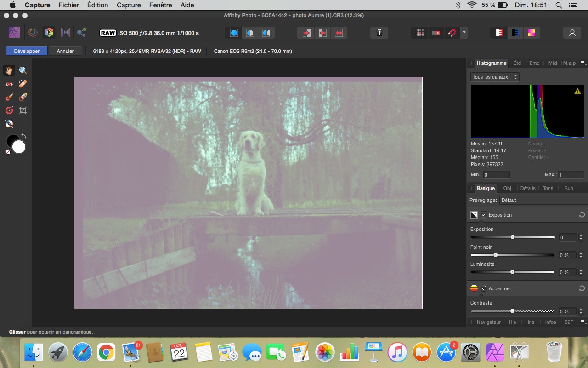The height and width of the screenshot is (368, 588).
Task: Switch to the Histogramme tab
Action: [491, 63]
